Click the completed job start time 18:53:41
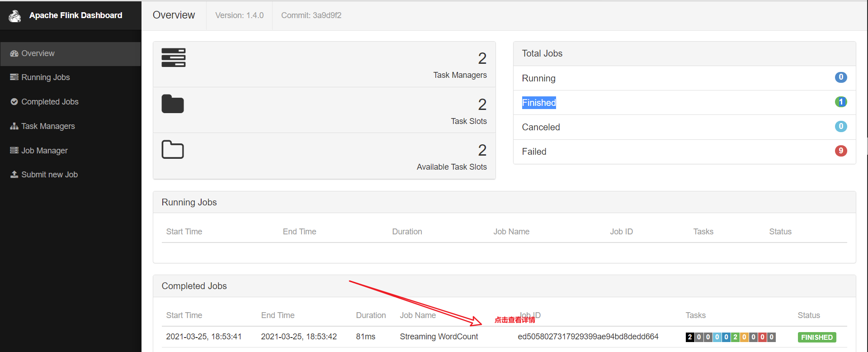The height and width of the screenshot is (352, 868). point(204,337)
